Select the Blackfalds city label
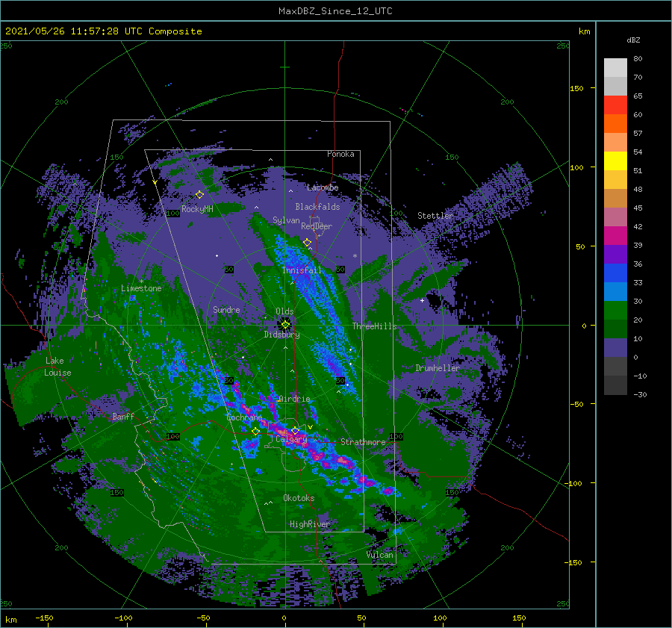The image size is (672, 628). pos(317,207)
